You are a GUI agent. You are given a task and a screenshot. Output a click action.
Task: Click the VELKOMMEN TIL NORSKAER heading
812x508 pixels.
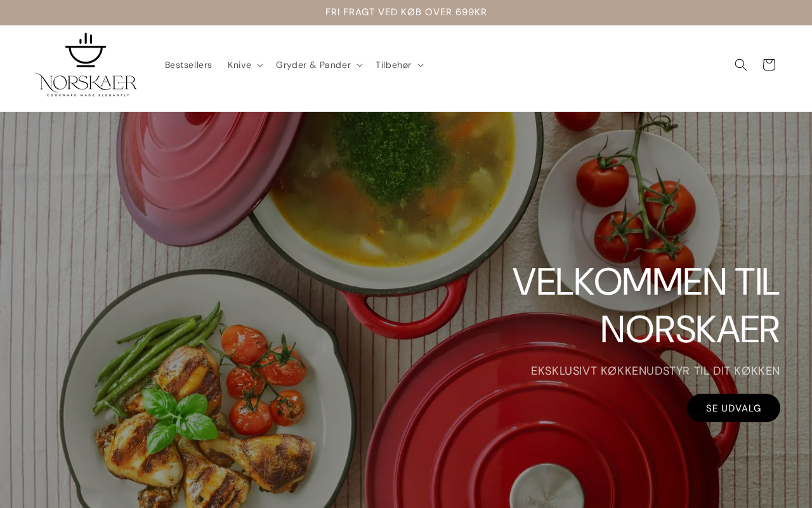point(646,305)
